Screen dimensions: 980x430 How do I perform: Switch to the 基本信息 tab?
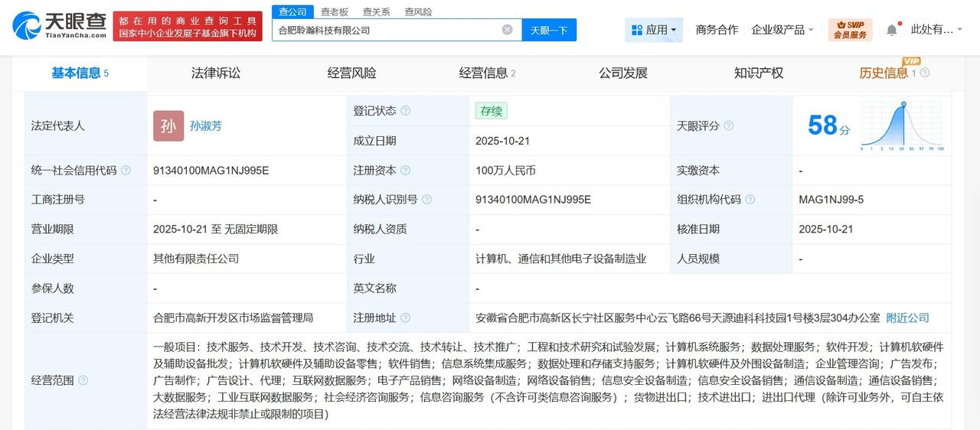pyautogui.click(x=80, y=73)
